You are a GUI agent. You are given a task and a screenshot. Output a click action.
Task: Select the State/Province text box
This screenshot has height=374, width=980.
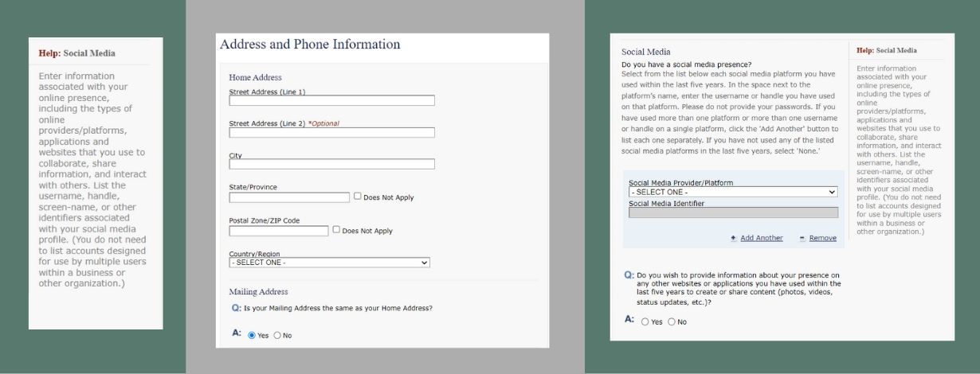(289, 197)
